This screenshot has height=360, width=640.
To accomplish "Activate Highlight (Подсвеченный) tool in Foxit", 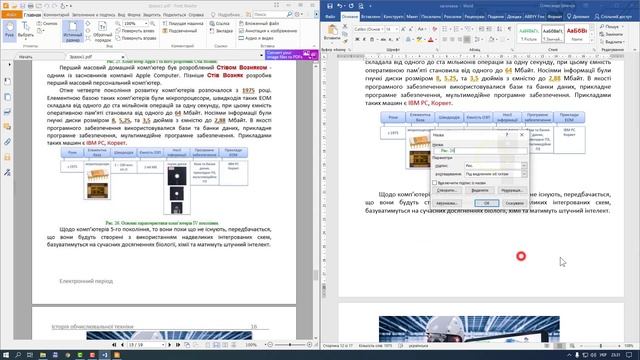I will (180, 31).
